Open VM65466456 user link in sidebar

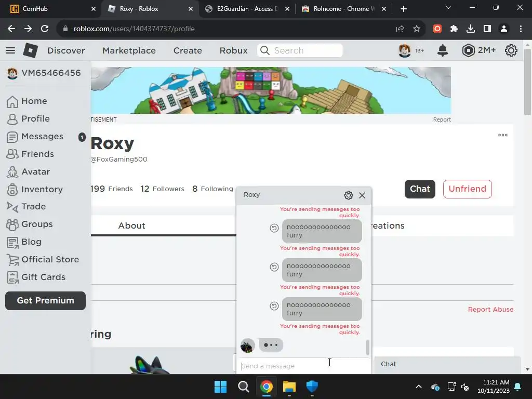point(44,73)
